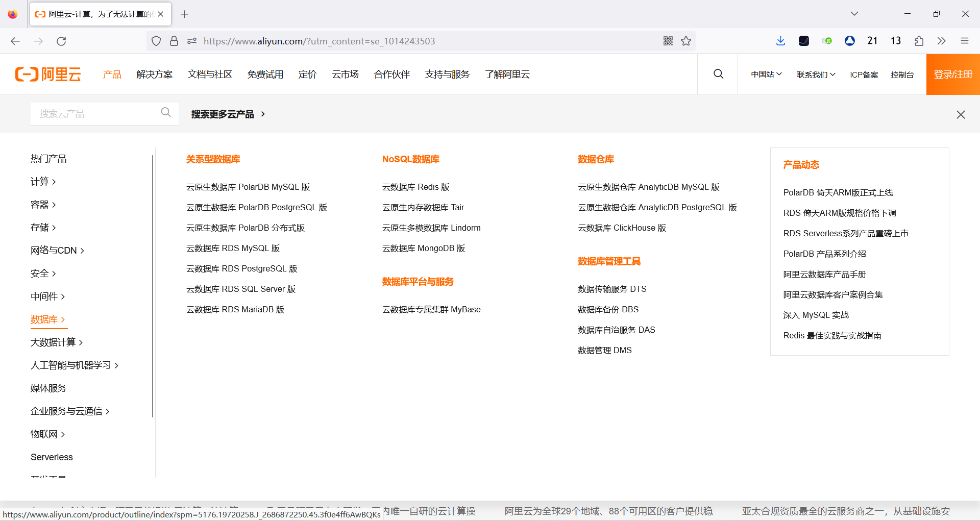The width and height of the screenshot is (980, 521).
Task: Open the search magnifier in the navbar
Action: (718, 74)
